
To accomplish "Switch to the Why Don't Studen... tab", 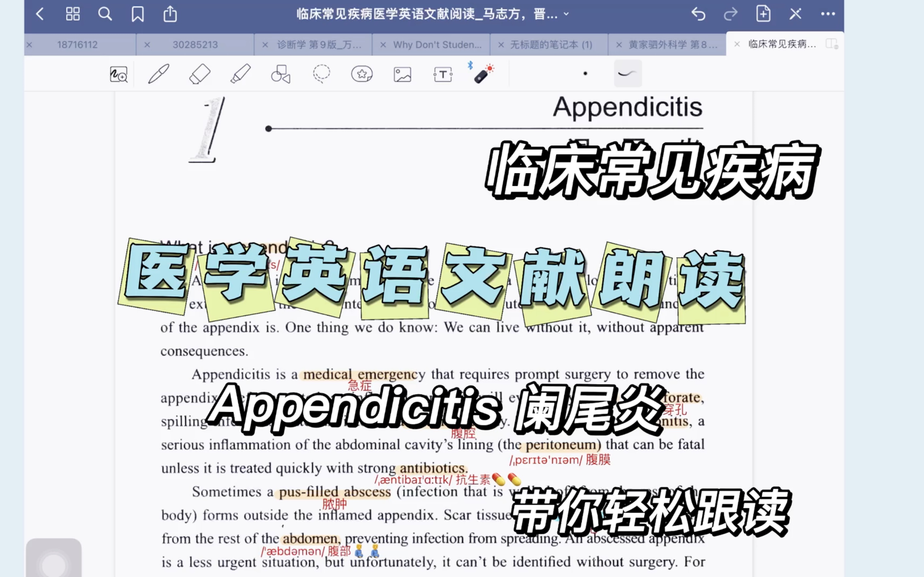I will click(x=437, y=45).
